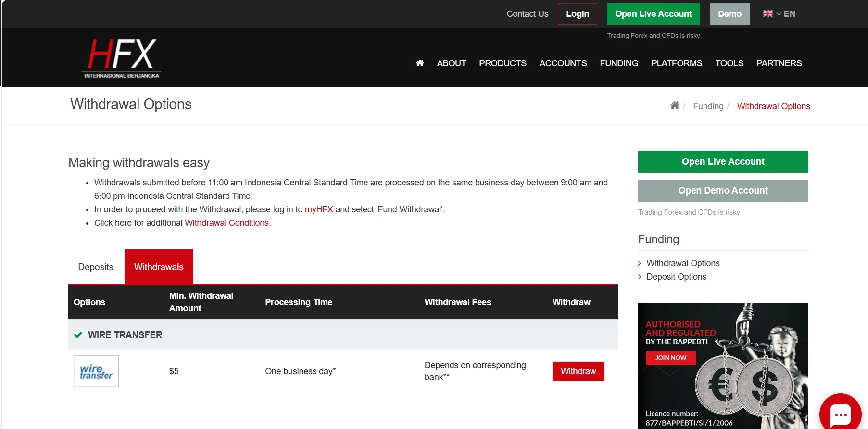
Task: Click the breadcrumb home icon
Action: click(x=675, y=106)
